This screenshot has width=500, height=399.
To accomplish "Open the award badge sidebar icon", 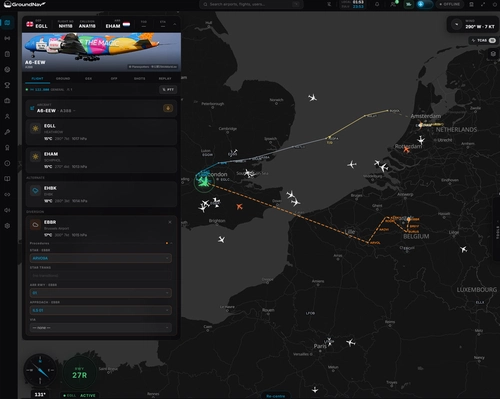I will click(7, 148).
